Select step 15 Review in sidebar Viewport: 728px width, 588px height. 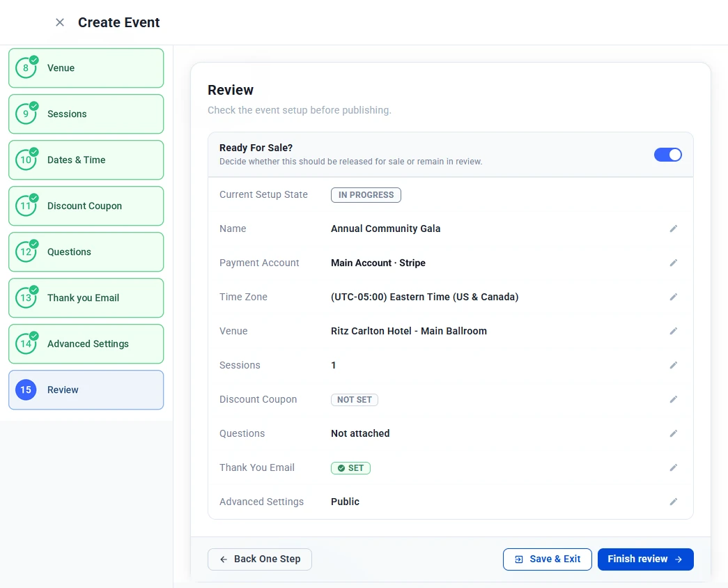[x=86, y=389]
